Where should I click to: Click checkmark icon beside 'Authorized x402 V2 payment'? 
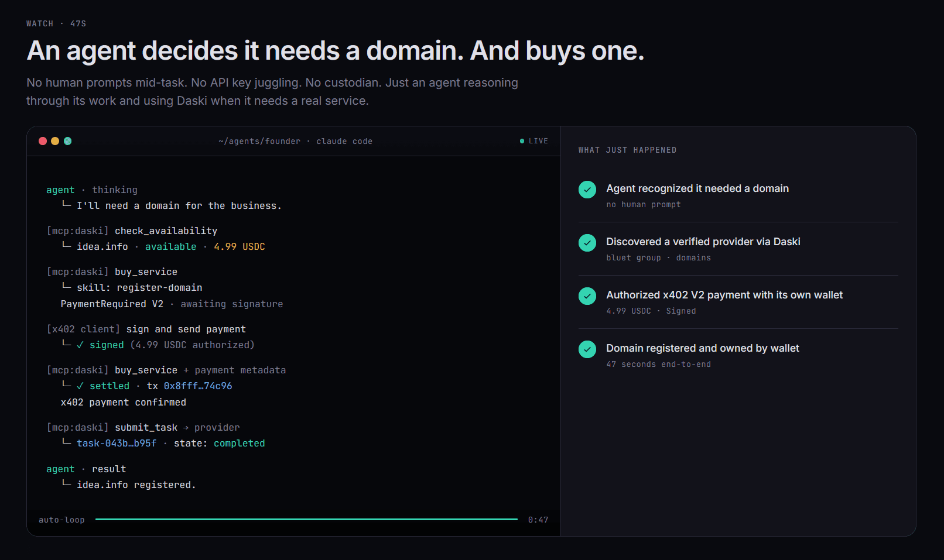587,296
